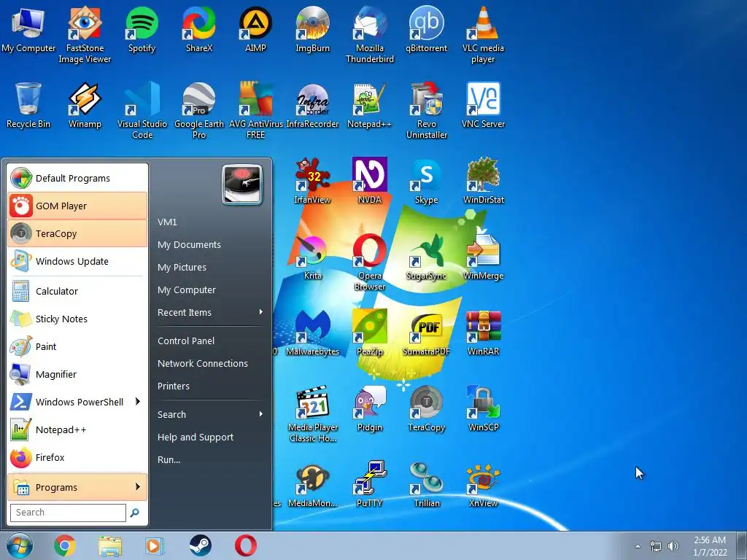Launch Firefox from the Start menu
747x560 pixels.
[77, 457]
